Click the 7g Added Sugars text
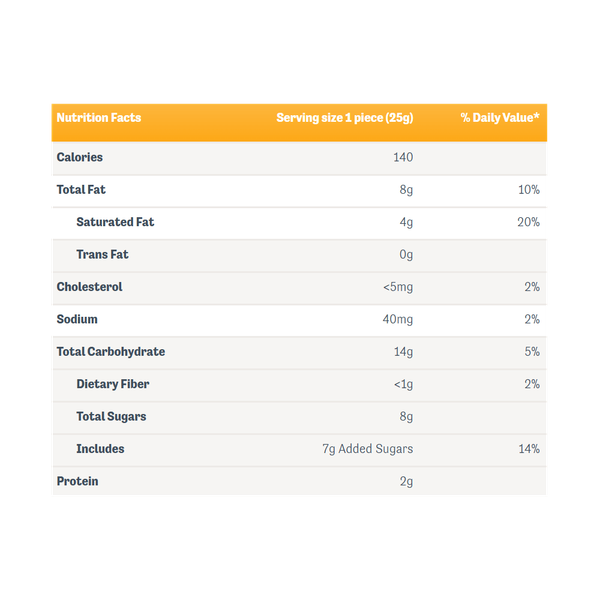Viewport: 600px width, 600px height. pyautogui.click(x=367, y=449)
